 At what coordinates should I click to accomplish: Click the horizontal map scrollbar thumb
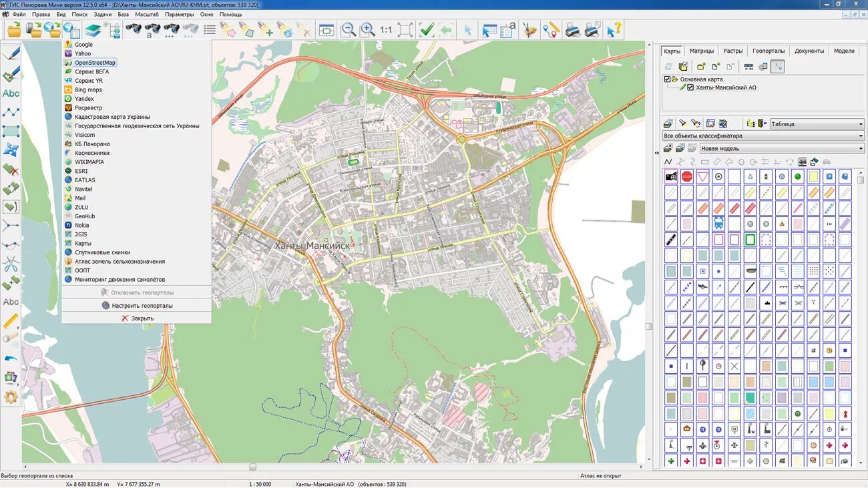pos(253,467)
